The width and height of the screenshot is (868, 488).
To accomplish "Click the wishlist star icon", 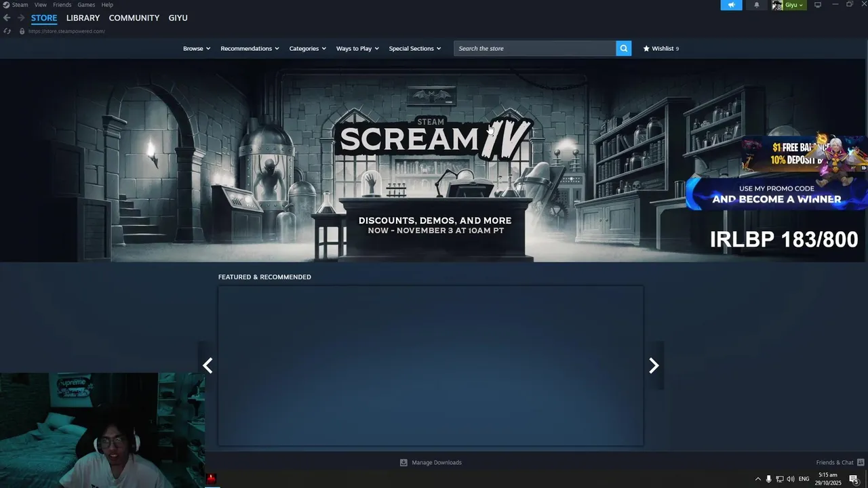I will [x=646, y=48].
